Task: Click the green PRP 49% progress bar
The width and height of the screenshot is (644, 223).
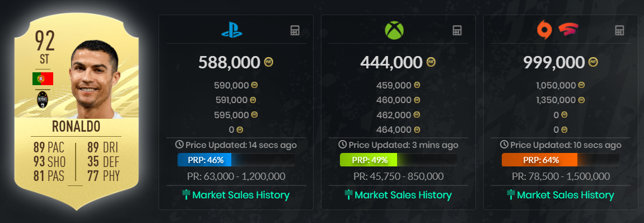Action: point(398,160)
